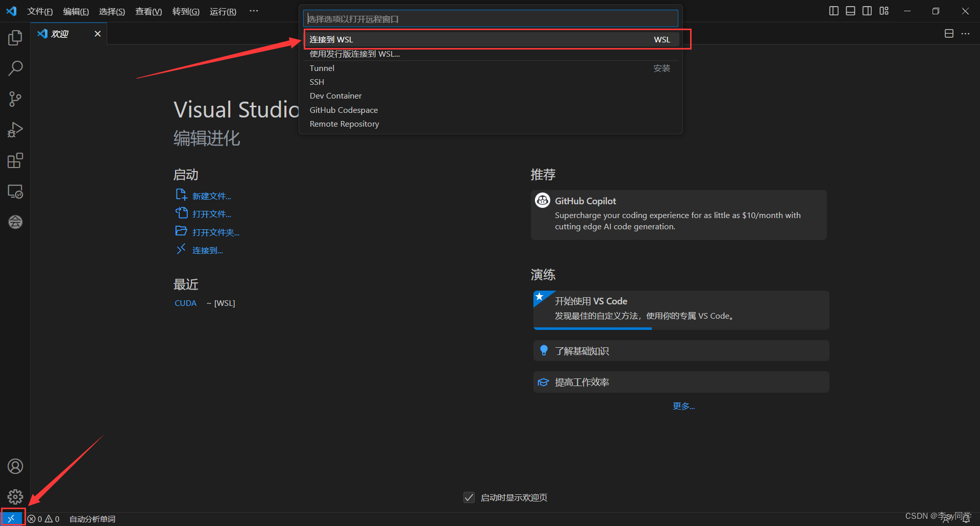Open the Go menu
This screenshot has width=980, height=526.
click(x=186, y=11)
